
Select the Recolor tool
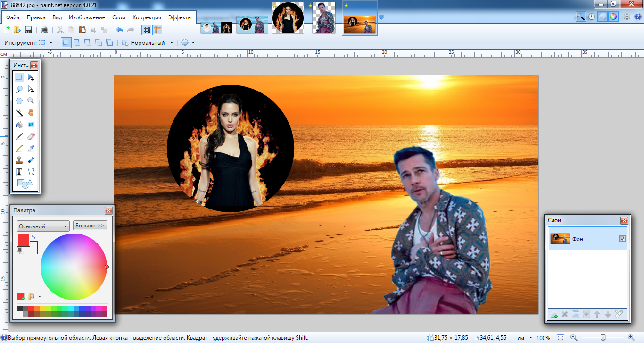click(31, 160)
